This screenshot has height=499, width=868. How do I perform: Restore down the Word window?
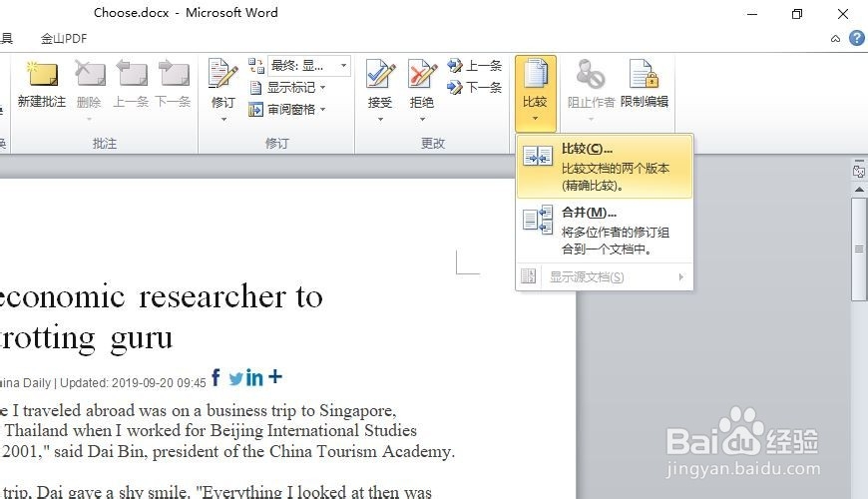pyautogui.click(x=797, y=14)
